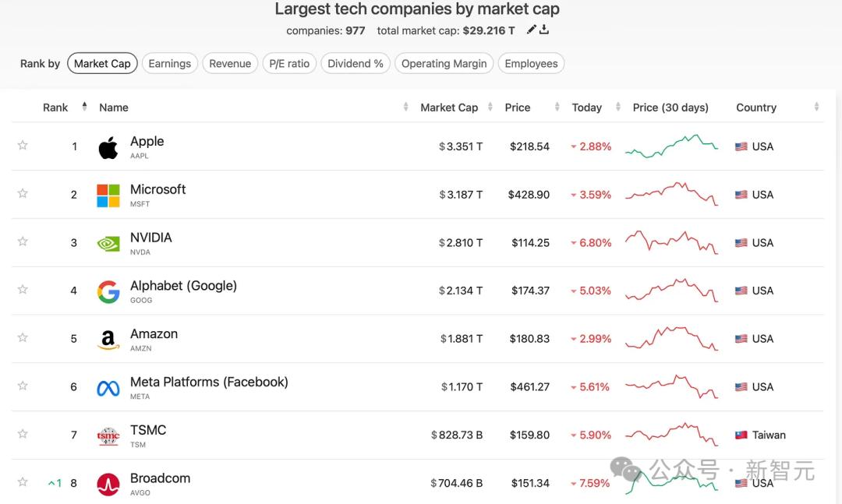This screenshot has width=842, height=504.
Task: Rank companies by Employees
Action: click(531, 64)
